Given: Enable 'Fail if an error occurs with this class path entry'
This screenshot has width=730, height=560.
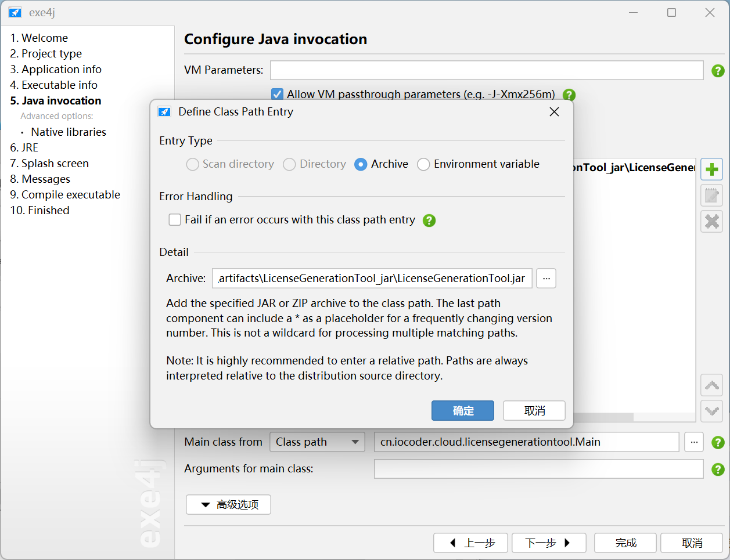Looking at the screenshot, I should coord(174,220).
